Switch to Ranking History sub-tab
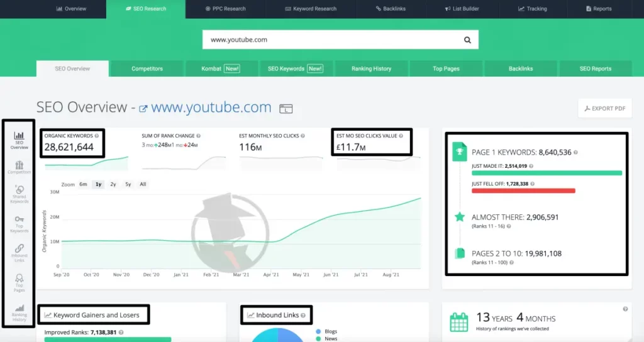Viewport: 644px width, 342px height. (371, 69)
